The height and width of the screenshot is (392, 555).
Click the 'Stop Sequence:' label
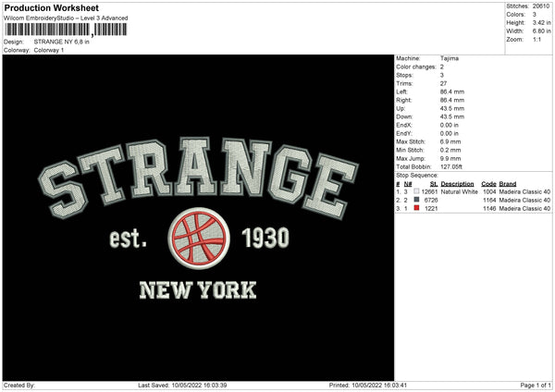(x=417, y=176)
